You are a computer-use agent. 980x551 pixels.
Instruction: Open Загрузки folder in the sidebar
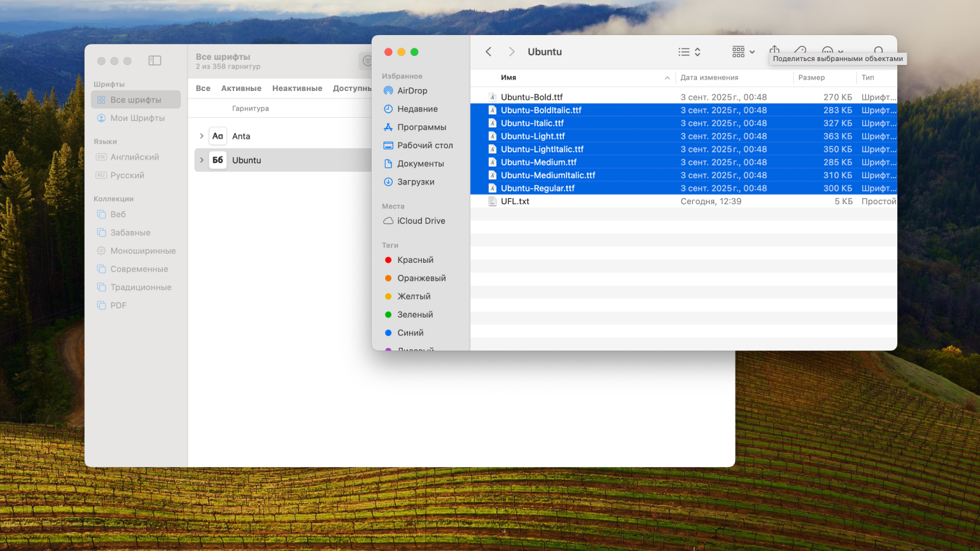coord(416,182)
